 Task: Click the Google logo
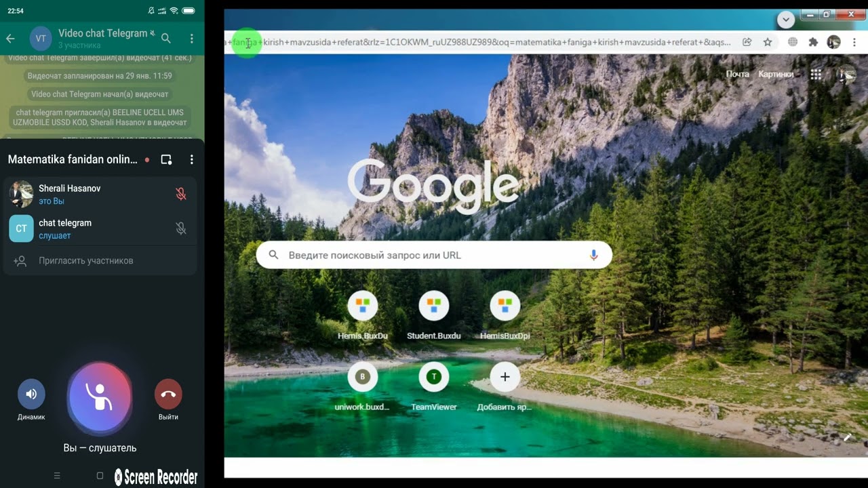[433, 186]
